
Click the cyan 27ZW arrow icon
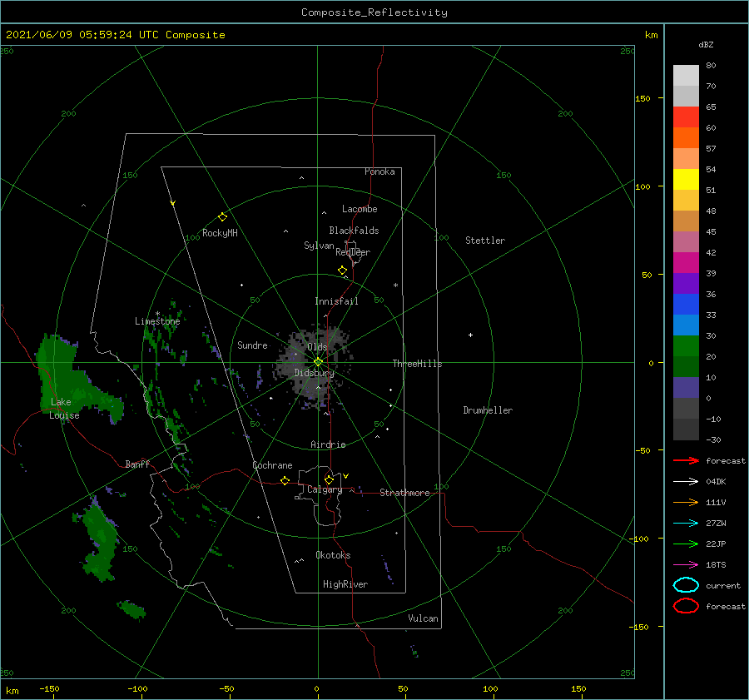[x=686, y=524]
